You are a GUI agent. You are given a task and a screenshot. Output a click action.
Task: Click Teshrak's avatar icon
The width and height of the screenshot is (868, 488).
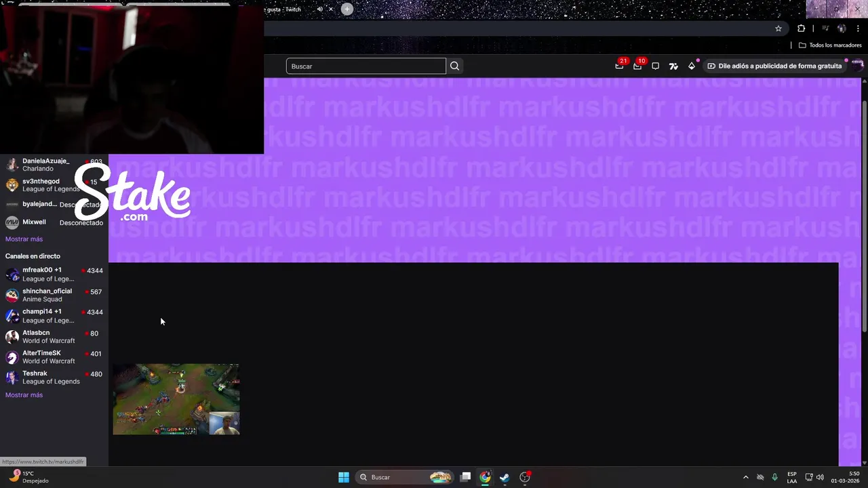tap(12, 378)
